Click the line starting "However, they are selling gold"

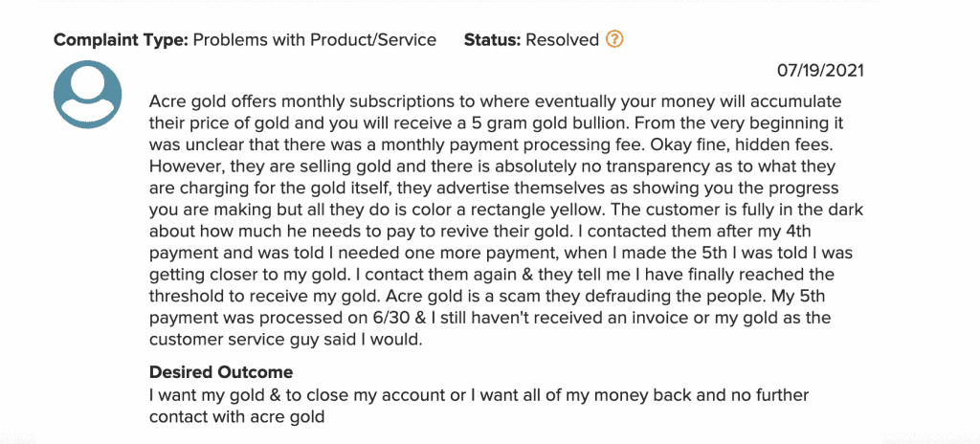click(492, 166)
